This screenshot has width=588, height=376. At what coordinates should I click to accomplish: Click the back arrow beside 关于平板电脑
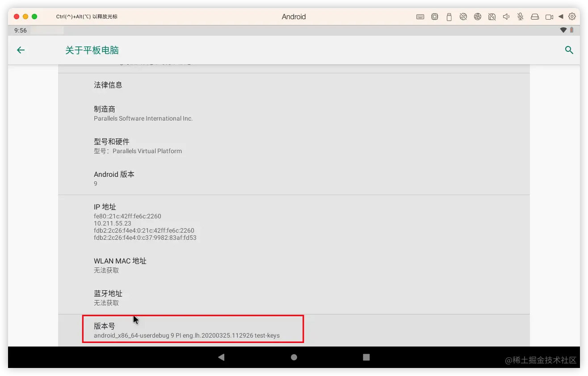click(21, 50)
